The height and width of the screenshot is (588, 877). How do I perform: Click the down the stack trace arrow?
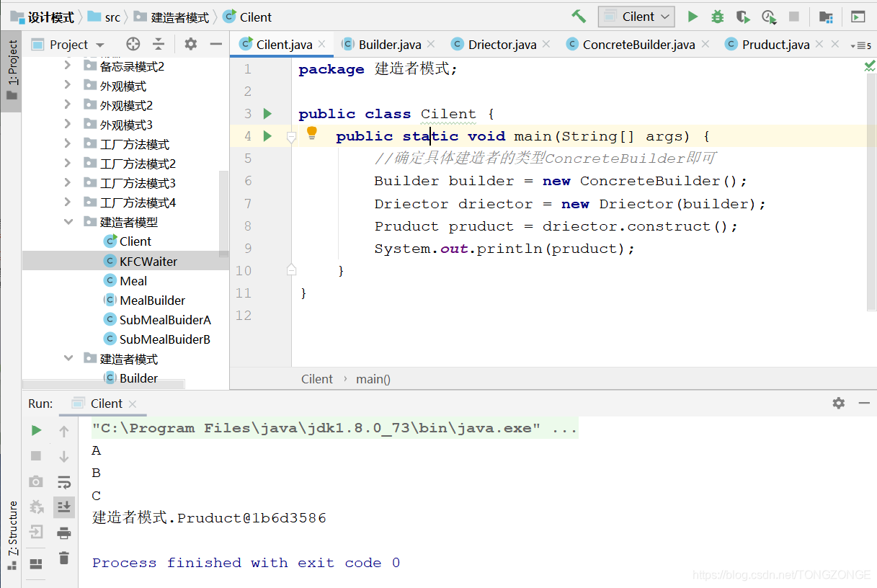pos(64,456)
